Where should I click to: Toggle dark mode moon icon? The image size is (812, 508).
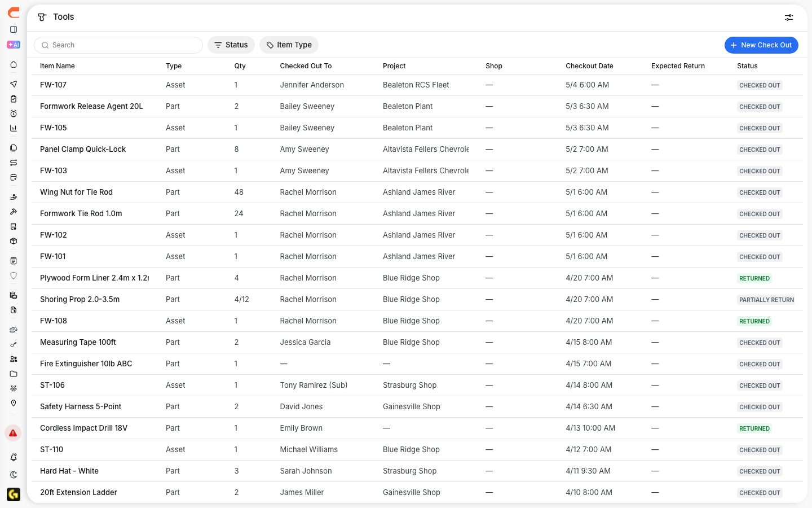pyautogui.click(x=14, y=475)
